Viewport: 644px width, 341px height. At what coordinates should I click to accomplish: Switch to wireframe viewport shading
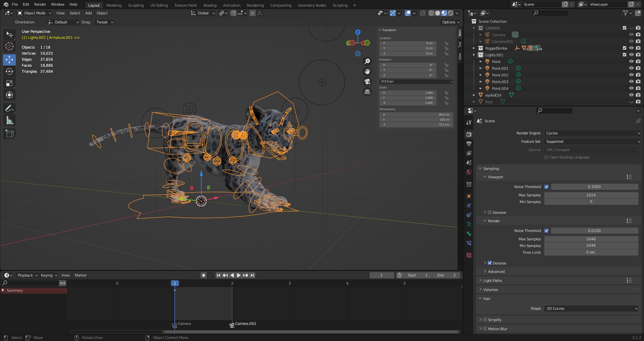coord(431,13)
